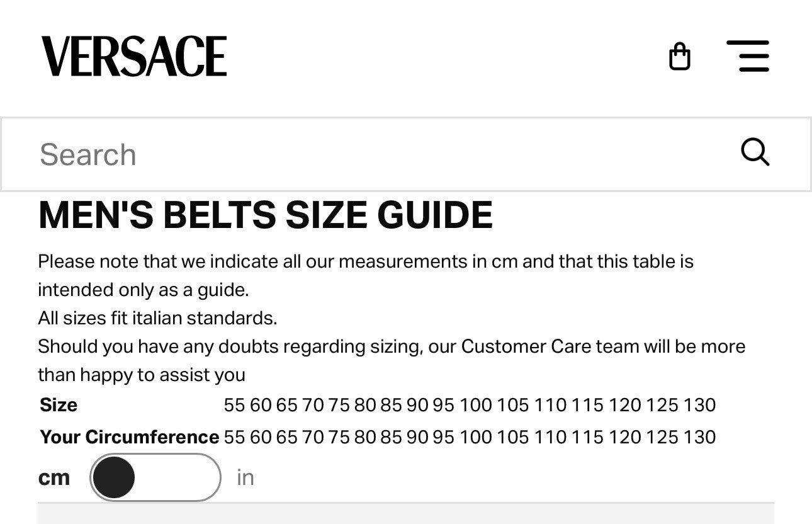Click 85 in the Your Circumference row
The width and height of the screenshot is (812, 524).
(391, 437)
